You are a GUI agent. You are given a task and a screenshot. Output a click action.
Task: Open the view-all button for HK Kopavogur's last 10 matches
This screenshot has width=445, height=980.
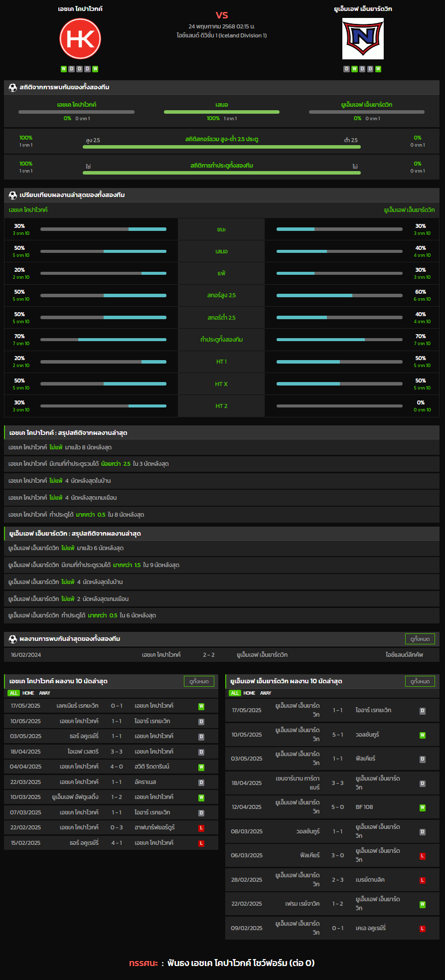pyautogui.click(x=199, y=681)
